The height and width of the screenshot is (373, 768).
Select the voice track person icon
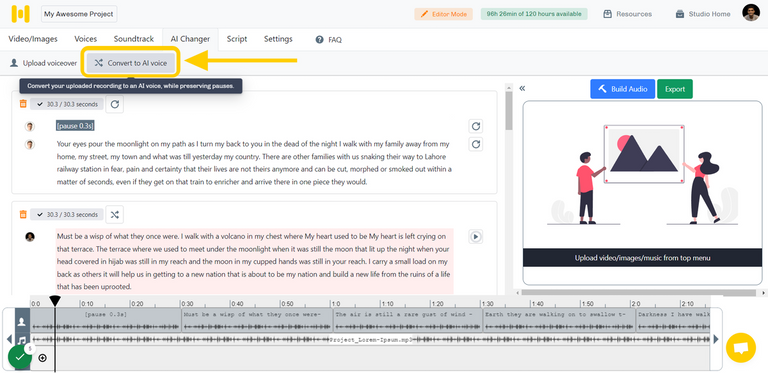click(22, 322)
